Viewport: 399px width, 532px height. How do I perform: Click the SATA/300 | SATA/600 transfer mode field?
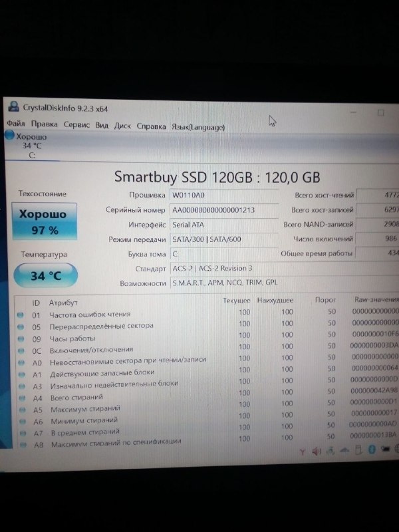point(224,239)
